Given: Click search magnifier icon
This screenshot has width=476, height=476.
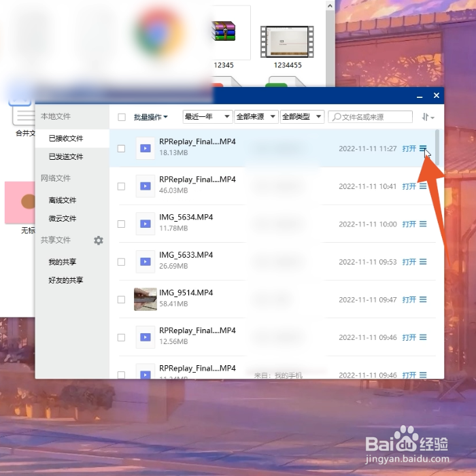Looking at the screenshot, I should click(x=336, y=117).
